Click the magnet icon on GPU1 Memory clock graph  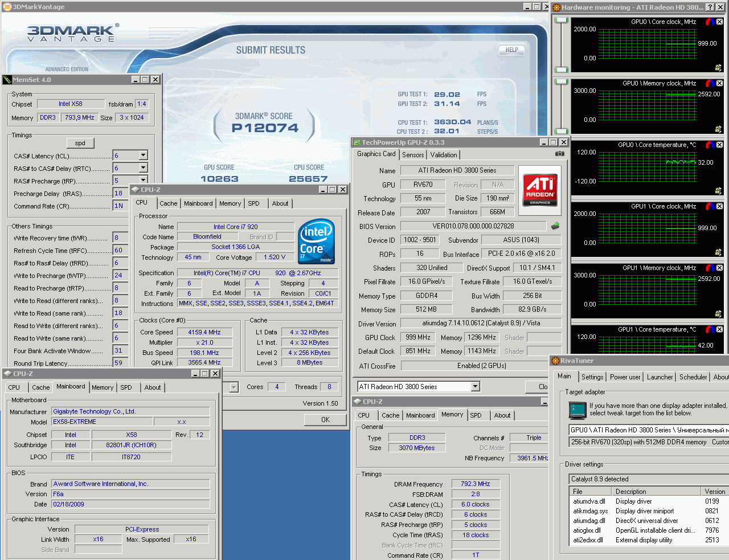[710, 268]
